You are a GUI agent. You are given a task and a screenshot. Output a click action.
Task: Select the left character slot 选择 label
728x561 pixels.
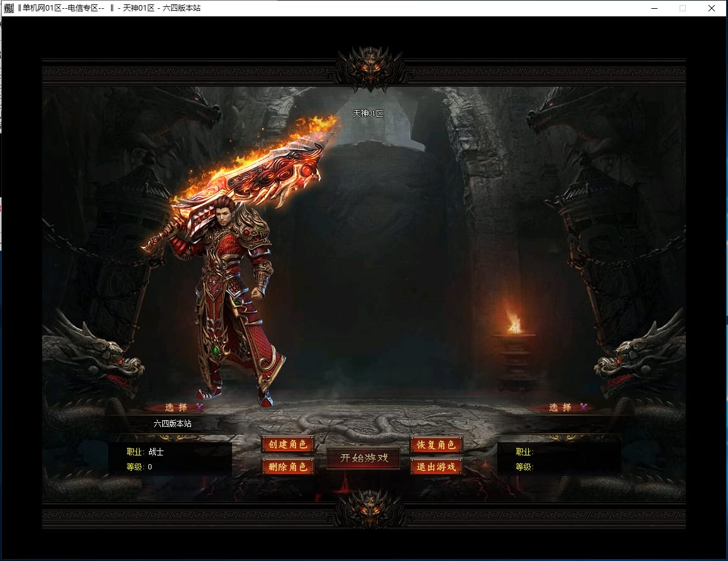[x=176, y=407]
